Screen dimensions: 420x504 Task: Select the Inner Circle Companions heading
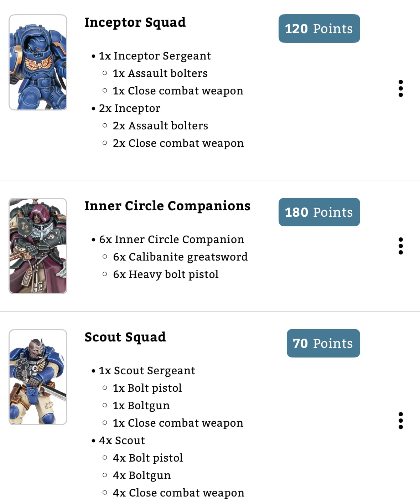tap(167, 206)
